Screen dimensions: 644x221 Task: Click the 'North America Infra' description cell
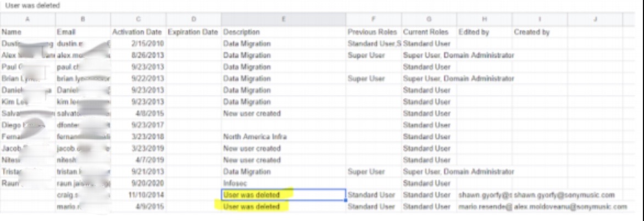[255, 136]
